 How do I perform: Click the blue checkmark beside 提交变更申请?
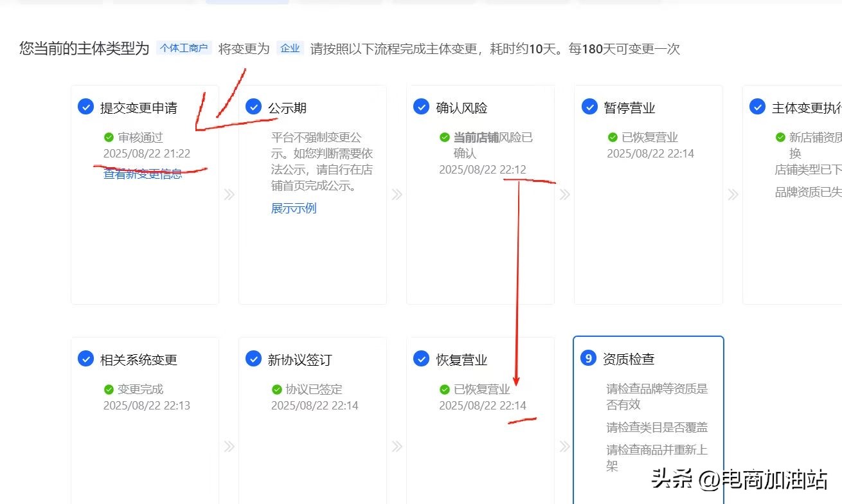(x=85, y=107)
